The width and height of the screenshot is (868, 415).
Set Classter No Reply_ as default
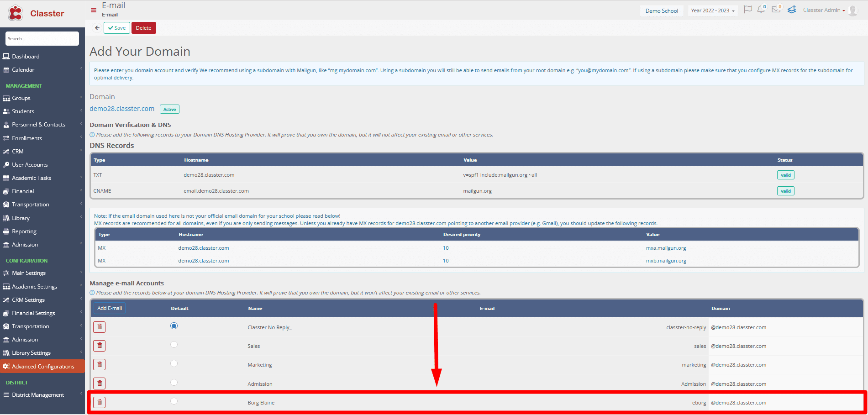[174, 326]
